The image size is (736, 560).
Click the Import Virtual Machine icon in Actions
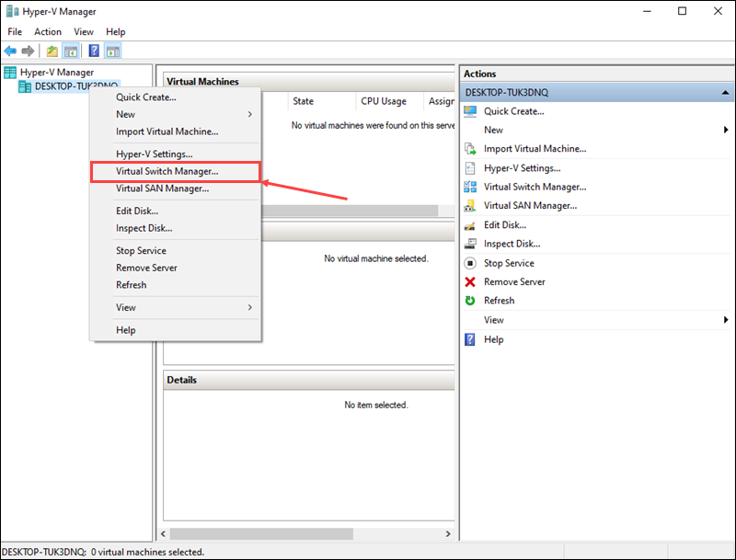click(x=470, y=149)
